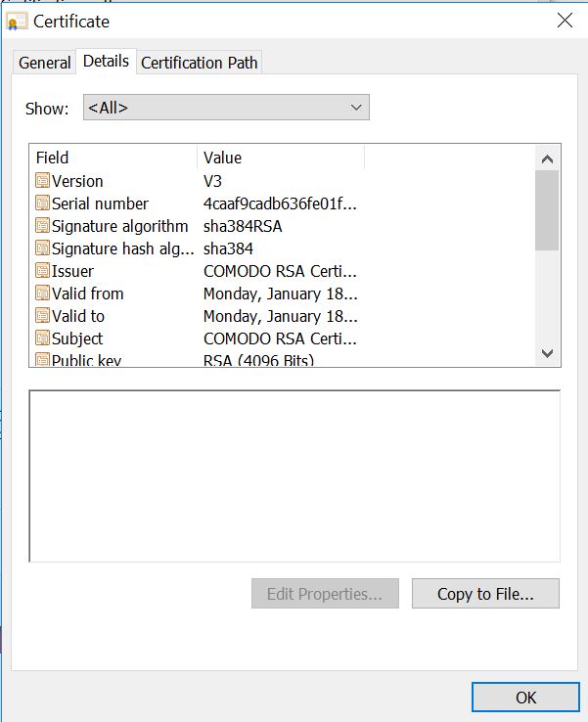Click the Subject field icon
Viewport: 588px width, 722px height.
(x=42, y=338)
